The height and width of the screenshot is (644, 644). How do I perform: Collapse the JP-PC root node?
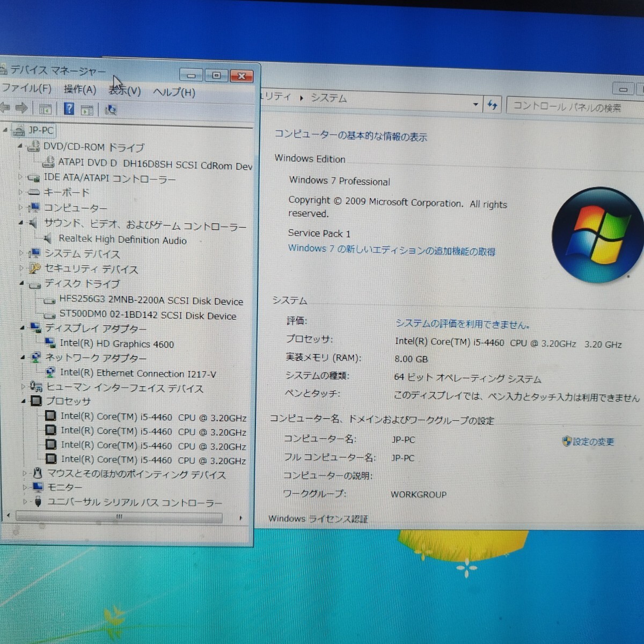(x=5, y=130)
